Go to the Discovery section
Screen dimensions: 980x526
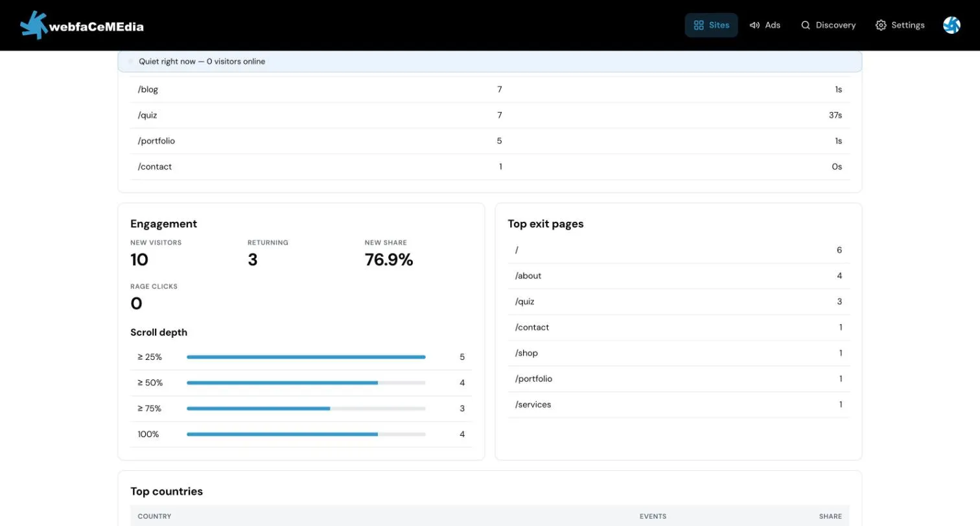tap(828, 25)
